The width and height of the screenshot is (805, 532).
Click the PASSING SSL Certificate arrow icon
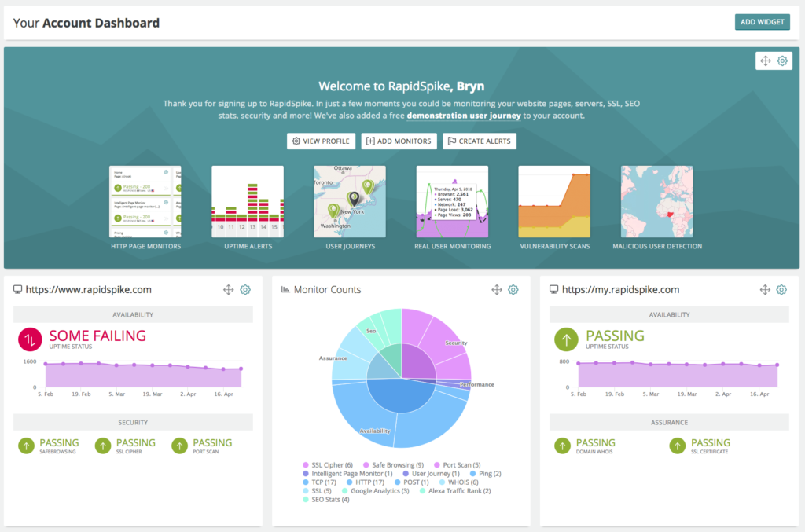[677, 446]
